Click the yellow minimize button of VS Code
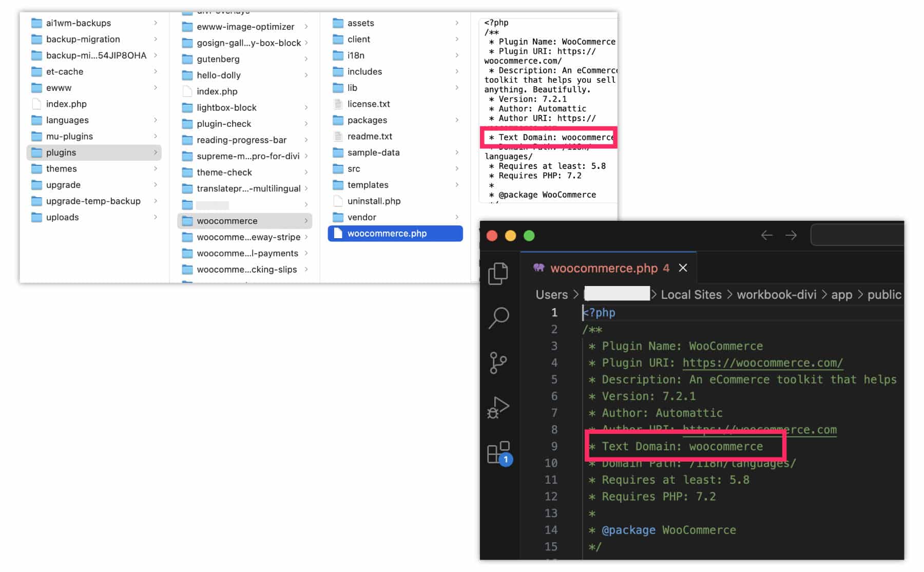Screen dimensions: 924x572 (x=510, y=235)
